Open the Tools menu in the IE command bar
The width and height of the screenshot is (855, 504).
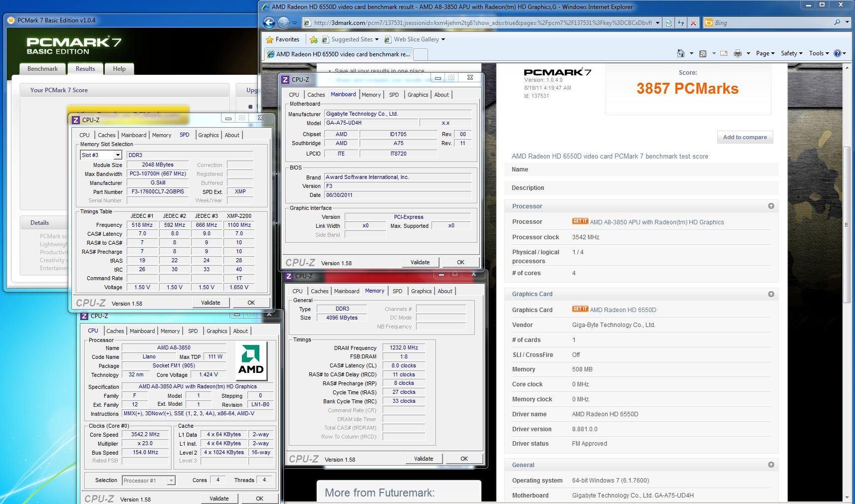(819, 53)
